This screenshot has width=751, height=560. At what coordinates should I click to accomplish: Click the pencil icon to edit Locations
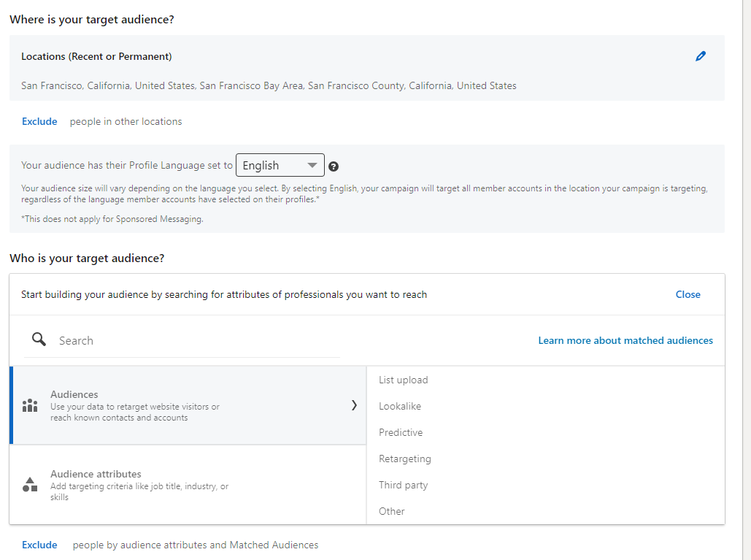(x=701, y=55)
